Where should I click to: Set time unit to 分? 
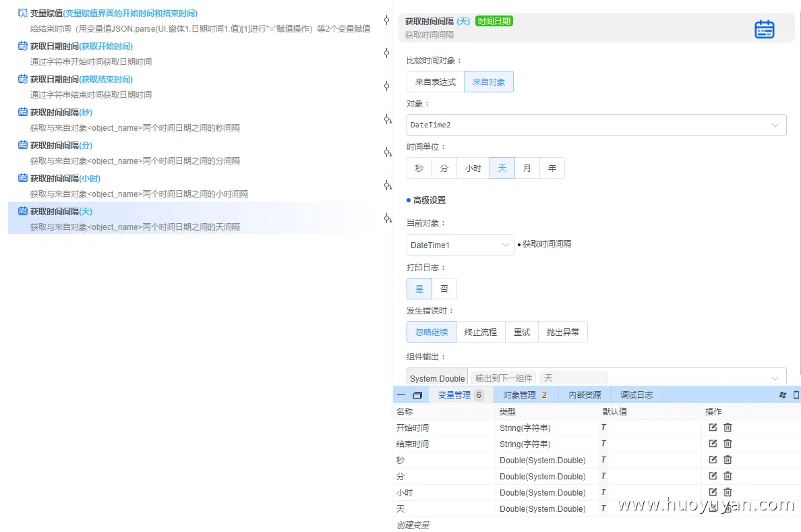coord(444,168)
